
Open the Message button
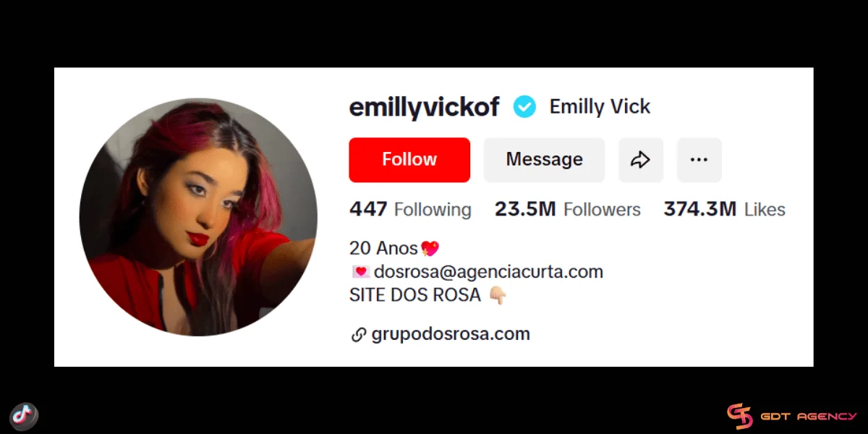(544, 160)
